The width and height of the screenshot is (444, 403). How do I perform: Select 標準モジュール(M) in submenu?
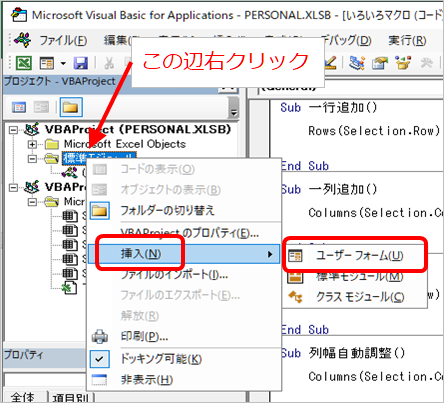coord(355,276)
